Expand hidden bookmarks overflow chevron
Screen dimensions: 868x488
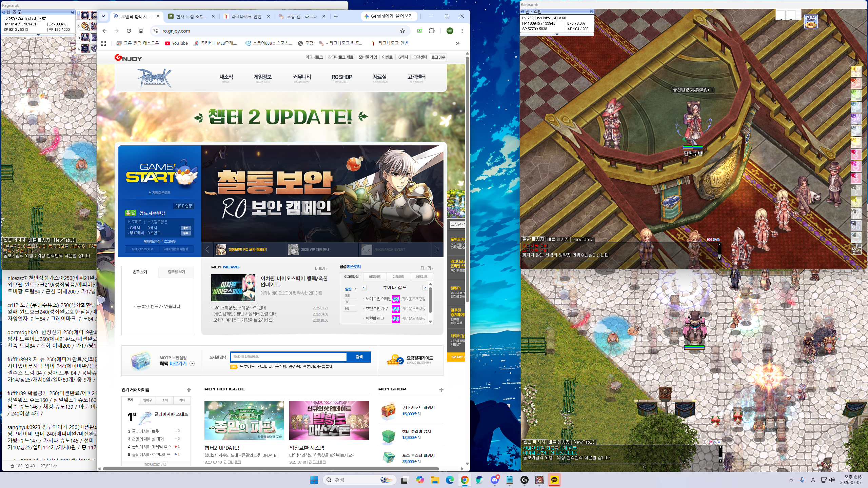point(457,43)
